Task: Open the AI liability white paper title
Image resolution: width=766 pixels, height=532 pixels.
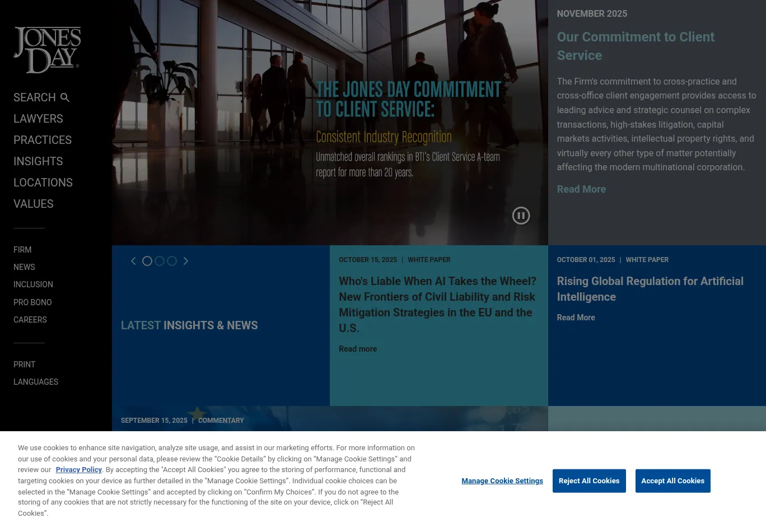Action: 437,305
